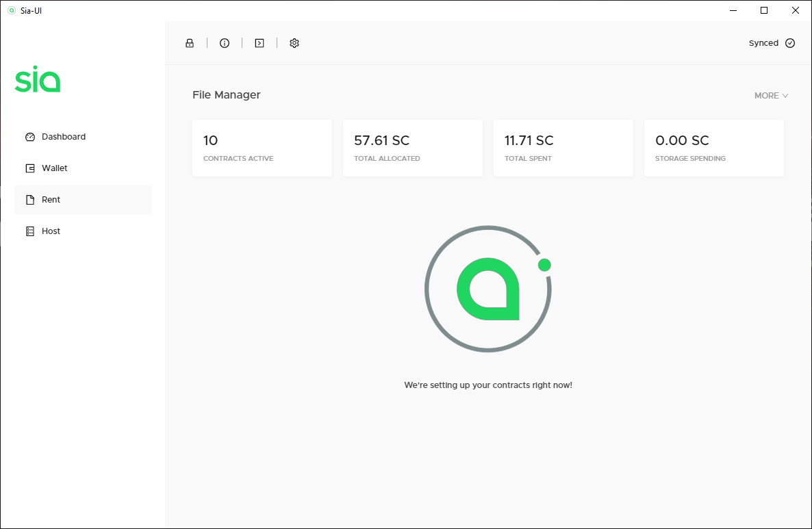Select the Rent section
Image resolution: width=812 pixels, height=529 pixels.
pyautogui.click(x=83, y=200)
